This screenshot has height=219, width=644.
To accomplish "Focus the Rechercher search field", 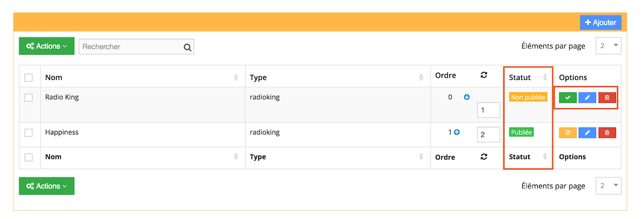I will pos(131,47).
